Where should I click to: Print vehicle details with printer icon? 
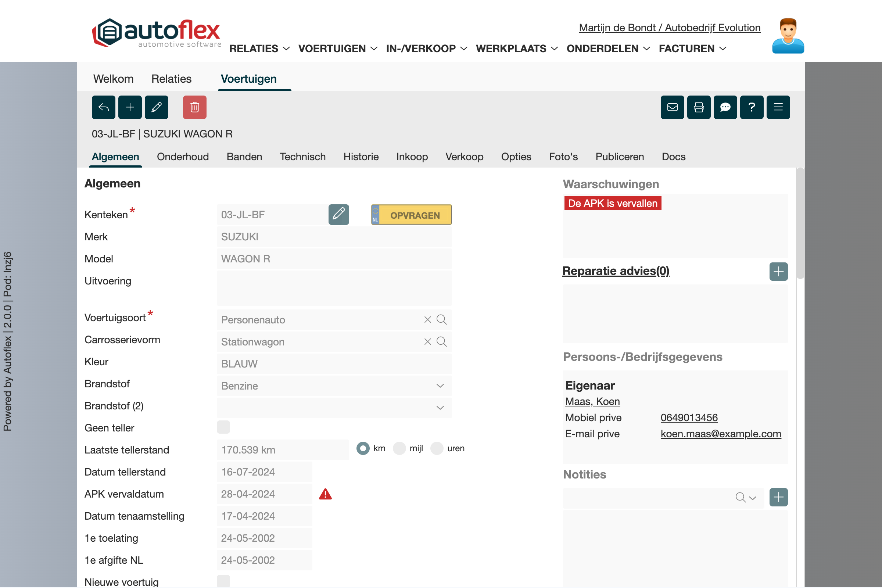pos(699,107)
